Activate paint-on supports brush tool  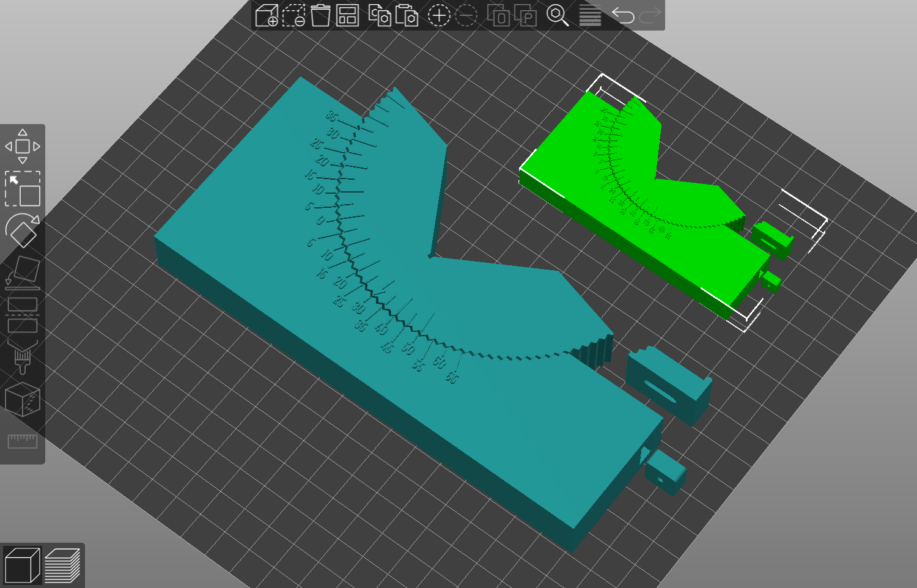[23, 357]
